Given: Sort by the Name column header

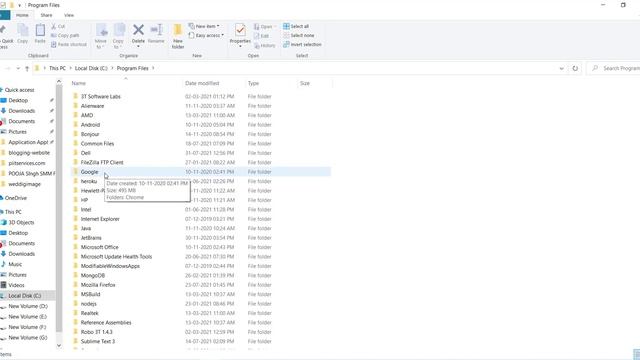Looking at the screenshot, I should [126, 83].
